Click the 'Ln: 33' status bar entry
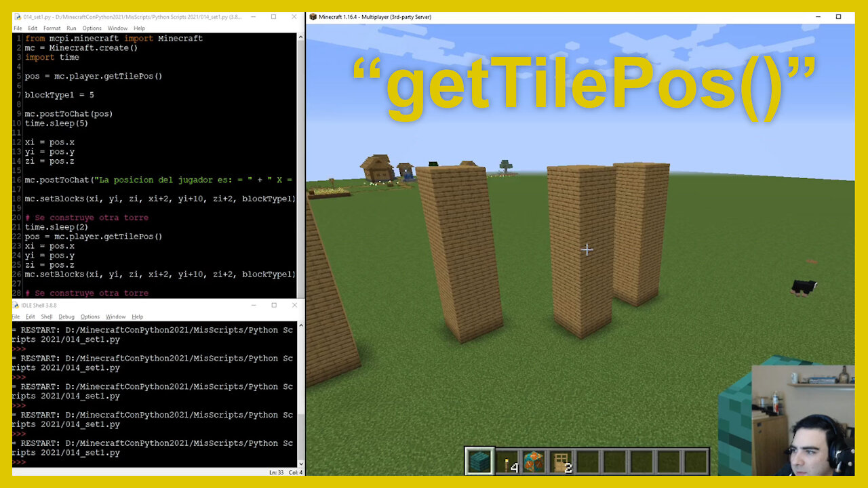The image size is (868, 488). pos(276,472)
